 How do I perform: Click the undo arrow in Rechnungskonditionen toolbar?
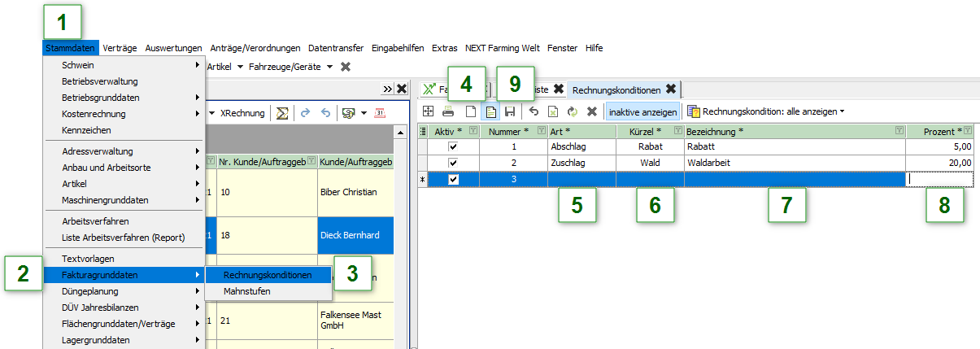click(x=534, y=111)
